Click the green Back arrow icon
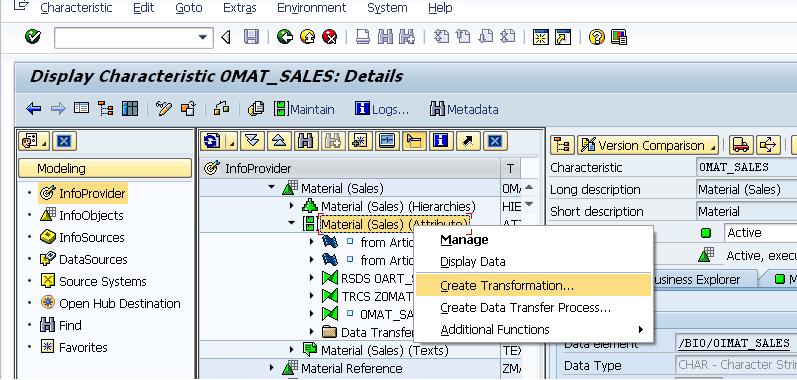This screenshot has height=380, width=797. (285, 37)
